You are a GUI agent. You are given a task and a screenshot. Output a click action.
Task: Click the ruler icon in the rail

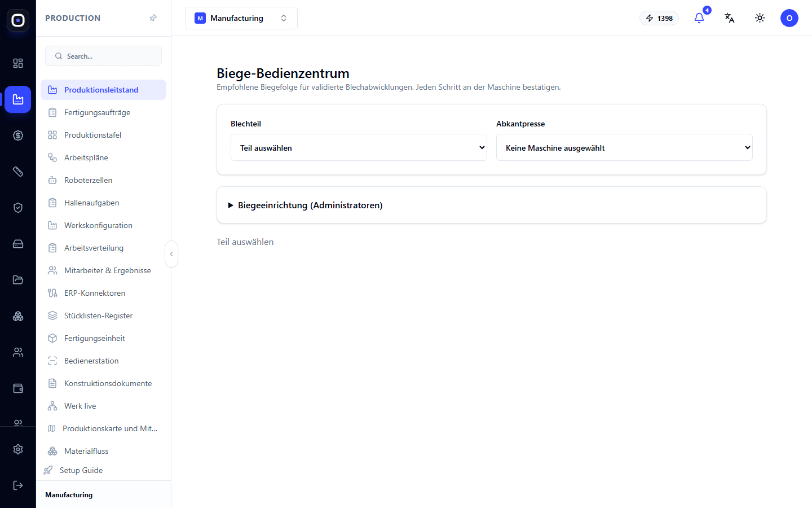(x=18, y=172)
